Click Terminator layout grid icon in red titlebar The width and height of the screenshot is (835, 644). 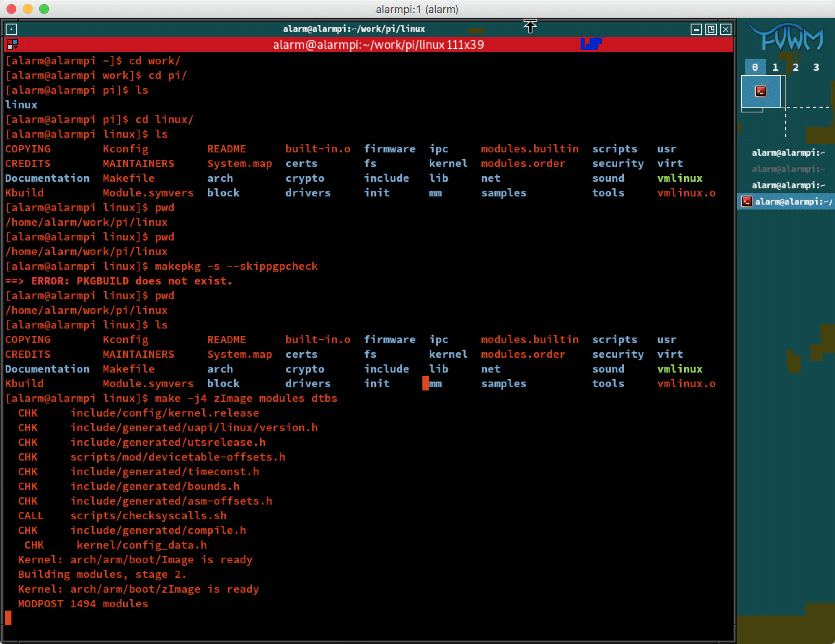point(13,44)
